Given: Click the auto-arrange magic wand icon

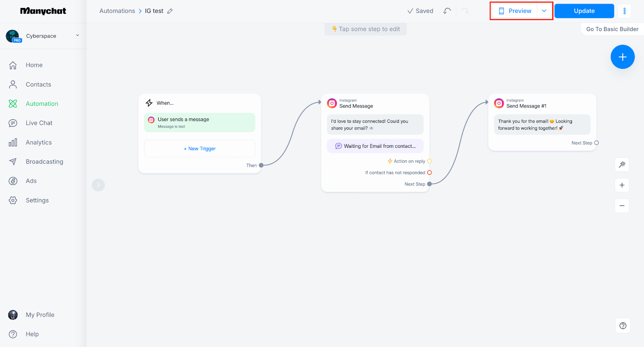Looking at the screenshot, I should [x=622, y=164].
